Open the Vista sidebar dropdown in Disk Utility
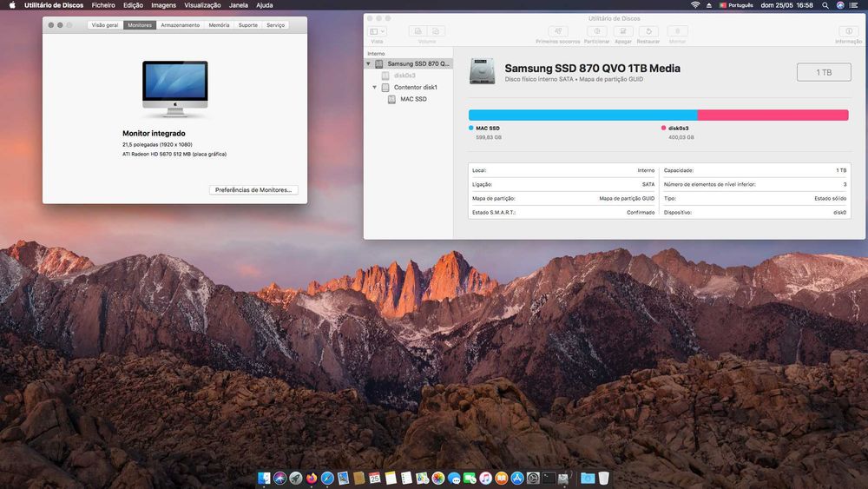The width and height of the screenshot is (868, 489). (377, 31)
